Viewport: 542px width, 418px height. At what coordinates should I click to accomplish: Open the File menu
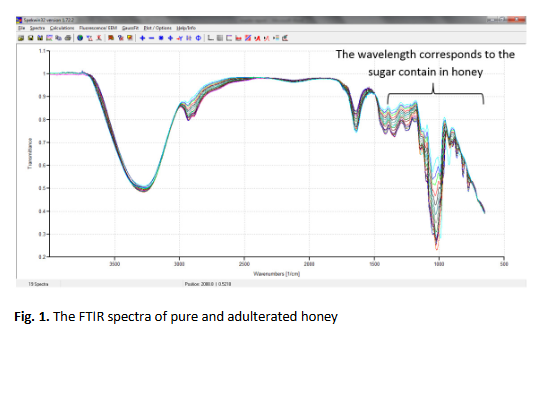(x=21, y=28)
